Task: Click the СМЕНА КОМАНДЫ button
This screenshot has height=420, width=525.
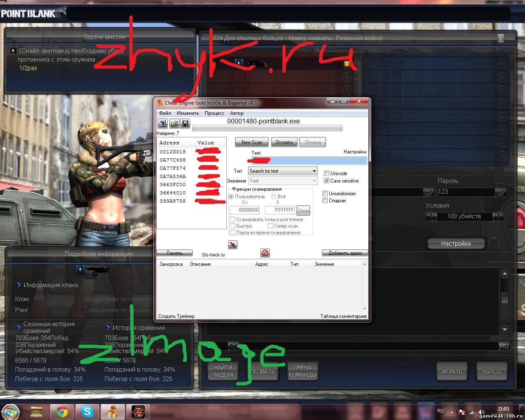Action: [x=302, y=371]
